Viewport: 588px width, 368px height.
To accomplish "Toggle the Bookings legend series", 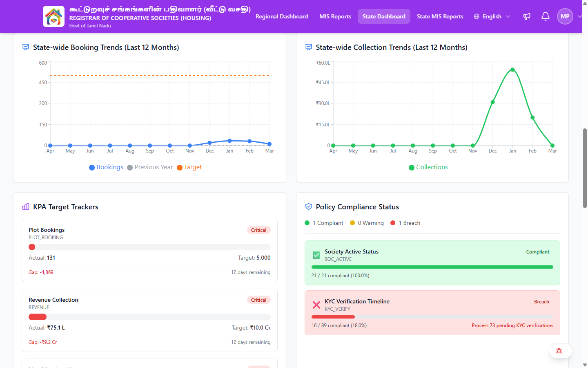I will pyautogui.click(x=106, y=167).
